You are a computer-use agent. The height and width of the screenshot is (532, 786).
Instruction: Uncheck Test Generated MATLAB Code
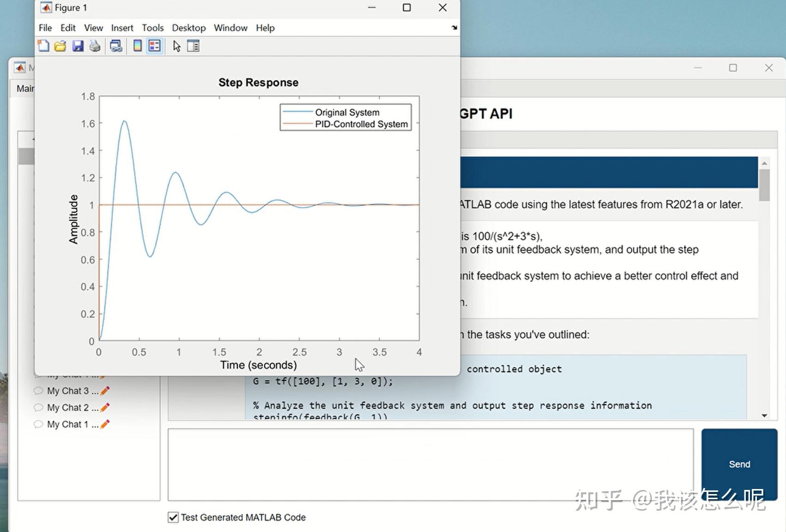(x=173, y=518)
